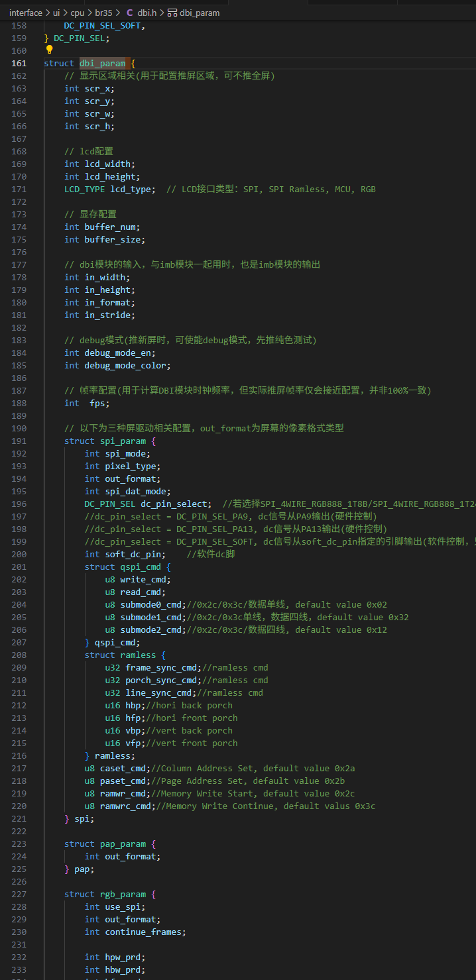Click the struct symbol icon in breadcrumb

coord(172,13)
